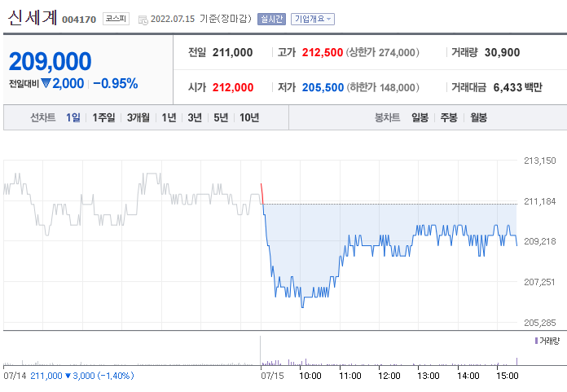Click the 14:00 time axis label
The height and width of the screenshot is (392, 567).
pyautogui.click(x=468, y=376)
